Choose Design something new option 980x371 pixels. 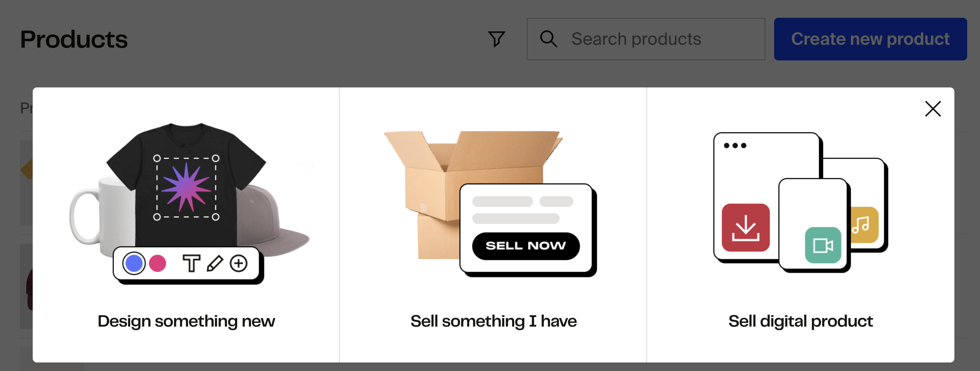click(186, 321)
